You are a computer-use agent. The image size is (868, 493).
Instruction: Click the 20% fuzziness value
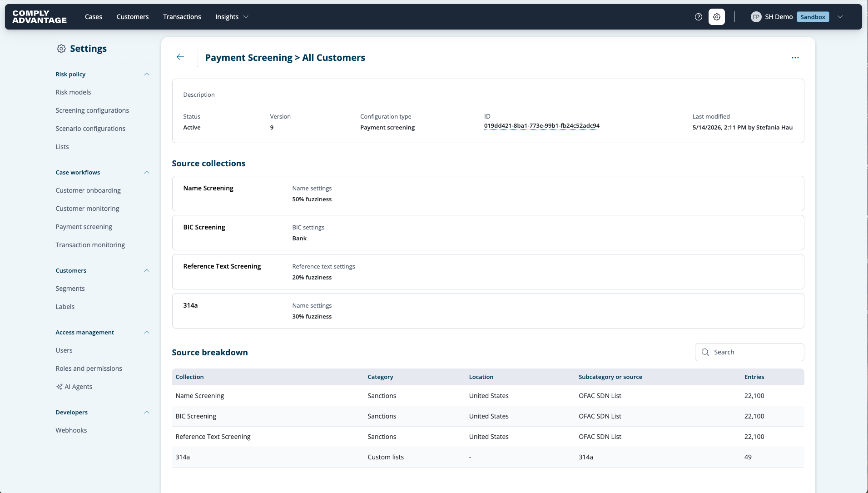pyautogui.click(x=312, y=278)
